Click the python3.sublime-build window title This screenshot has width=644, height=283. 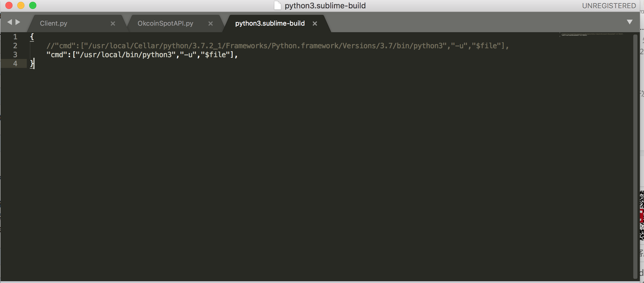point(325,6)
